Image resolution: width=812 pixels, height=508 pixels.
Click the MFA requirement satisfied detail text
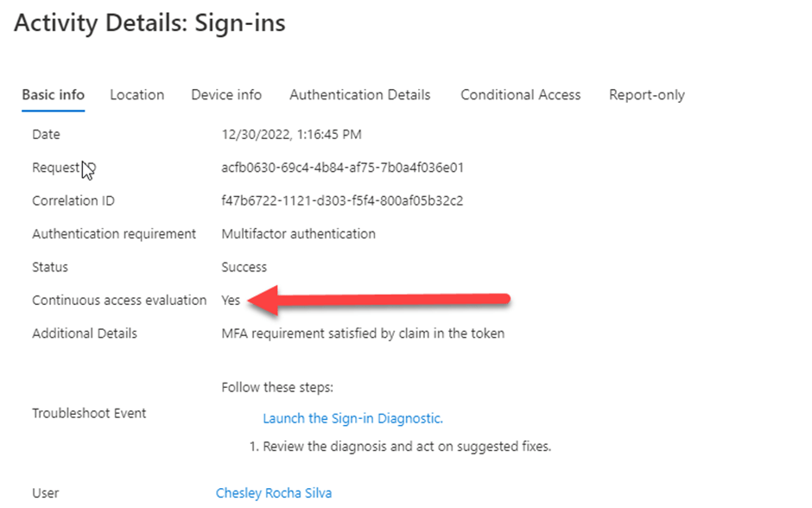[x=363, y=333]
